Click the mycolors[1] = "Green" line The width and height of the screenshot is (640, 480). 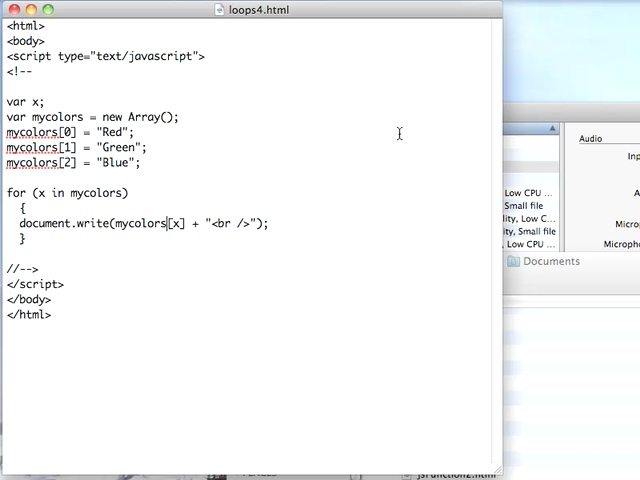(x=76, y=147)
